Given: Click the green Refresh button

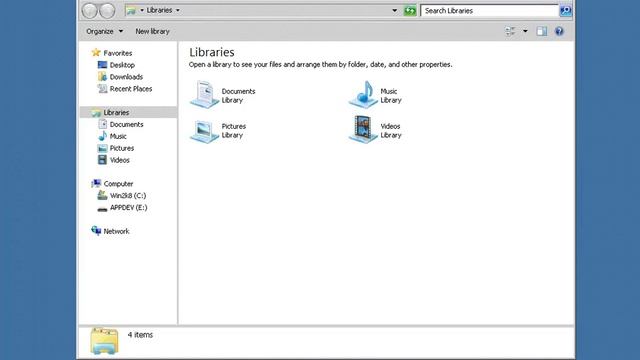Looking at the screenshot, I should pyautogui.click(x=410, y=11).
